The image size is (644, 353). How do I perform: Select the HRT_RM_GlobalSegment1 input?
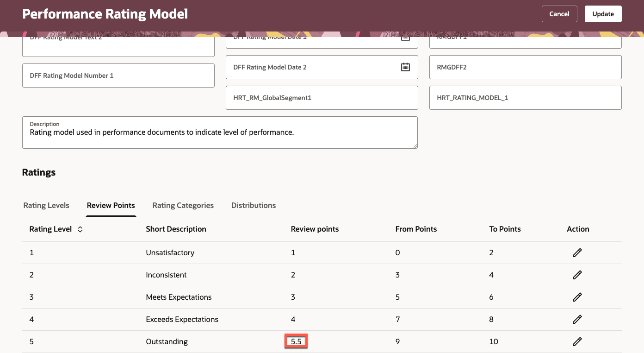coord(322,98)
